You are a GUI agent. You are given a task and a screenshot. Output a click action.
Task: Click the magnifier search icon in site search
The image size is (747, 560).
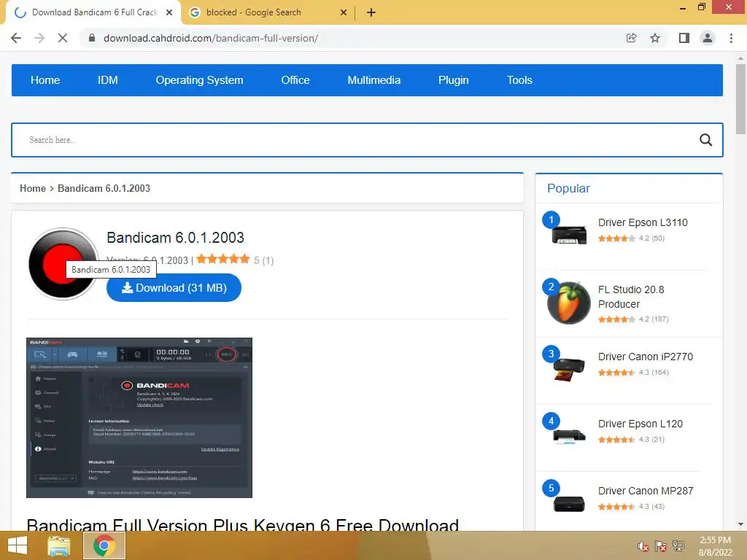click(705, 140)
